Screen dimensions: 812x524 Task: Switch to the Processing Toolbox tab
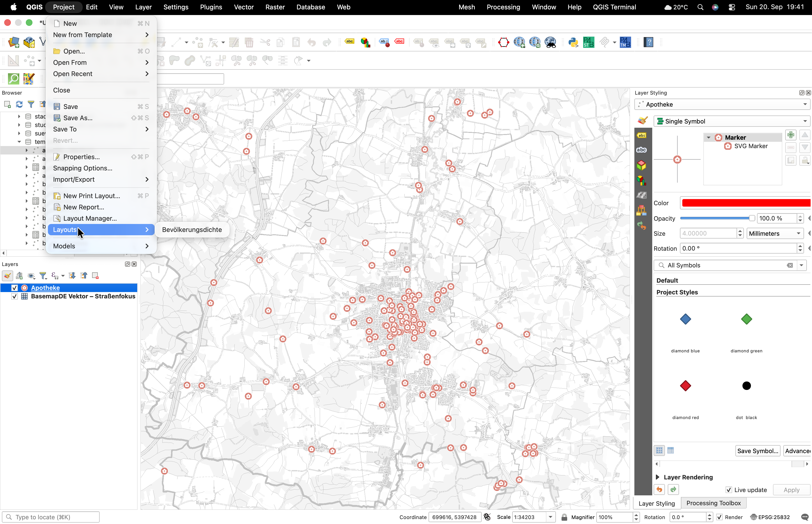click(x=713, y=503)
